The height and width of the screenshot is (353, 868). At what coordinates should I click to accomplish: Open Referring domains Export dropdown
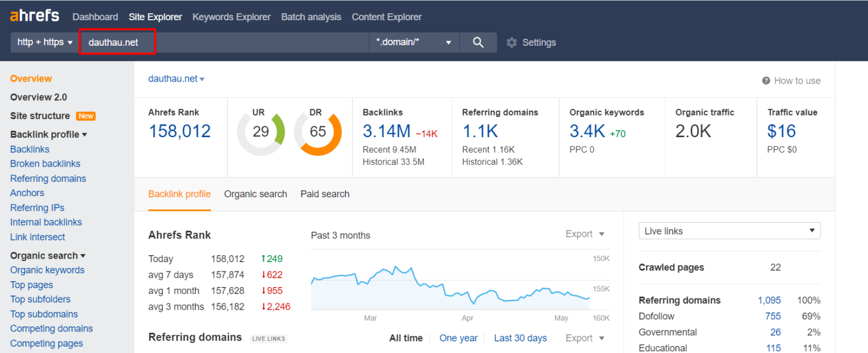click(x=585, y=338)
